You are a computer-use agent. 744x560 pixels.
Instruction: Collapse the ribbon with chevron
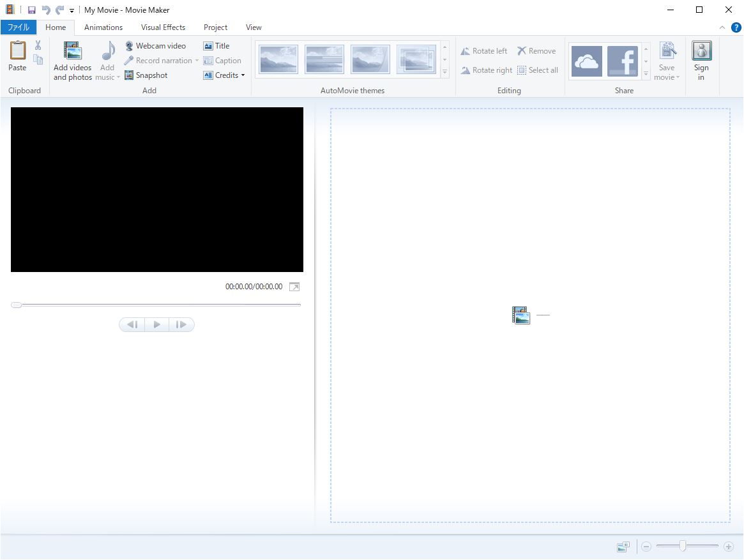[x=722, y=27]
